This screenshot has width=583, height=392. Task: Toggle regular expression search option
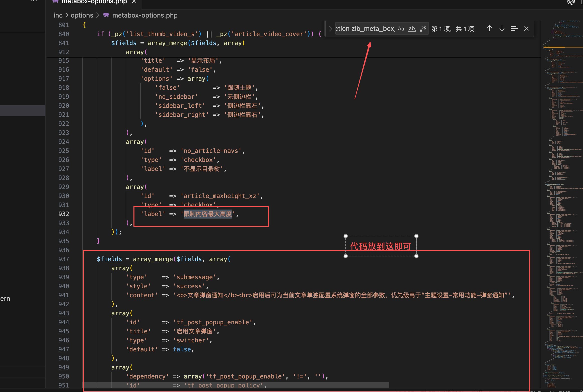[423, 29]
